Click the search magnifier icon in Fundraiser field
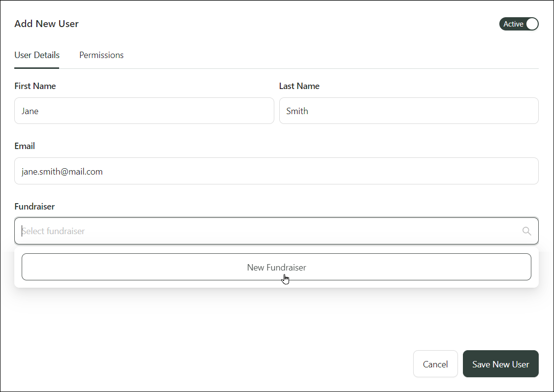 [526, 231]
